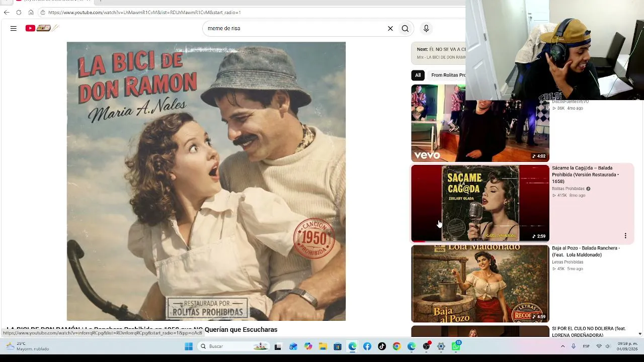Click the Sácame la Cag@da video thumbnail
644x362 pixels.
(480, 203)
